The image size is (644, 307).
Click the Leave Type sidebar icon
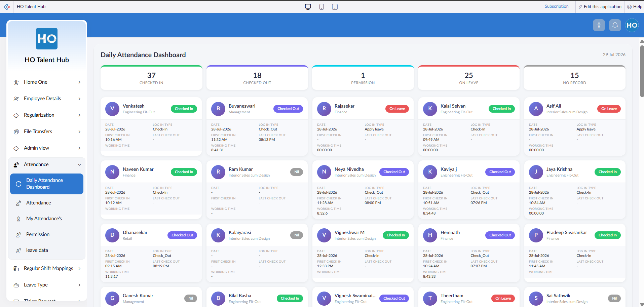(16, 285)
